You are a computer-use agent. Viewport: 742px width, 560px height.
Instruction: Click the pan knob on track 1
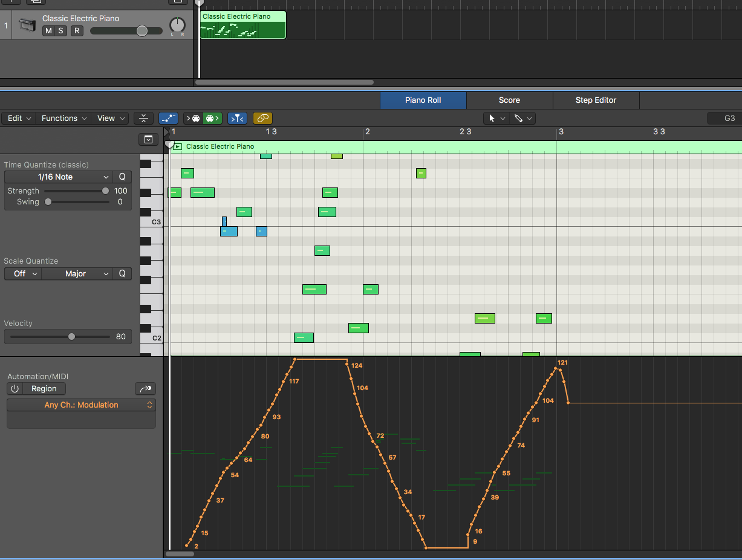pos(177,25)
